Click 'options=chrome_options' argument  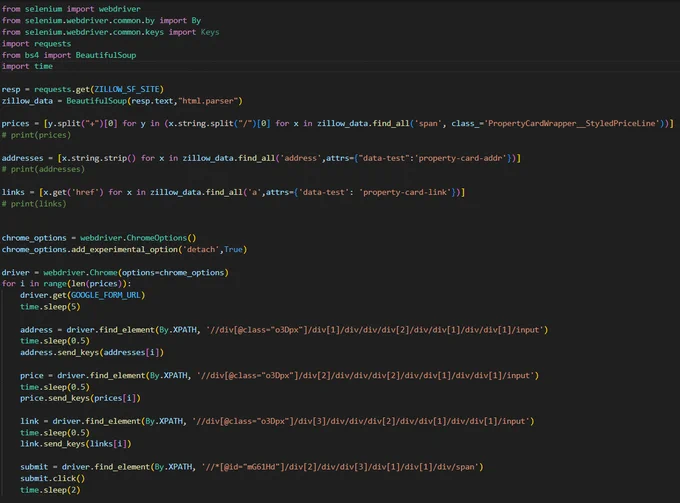(x=173, y=273)
